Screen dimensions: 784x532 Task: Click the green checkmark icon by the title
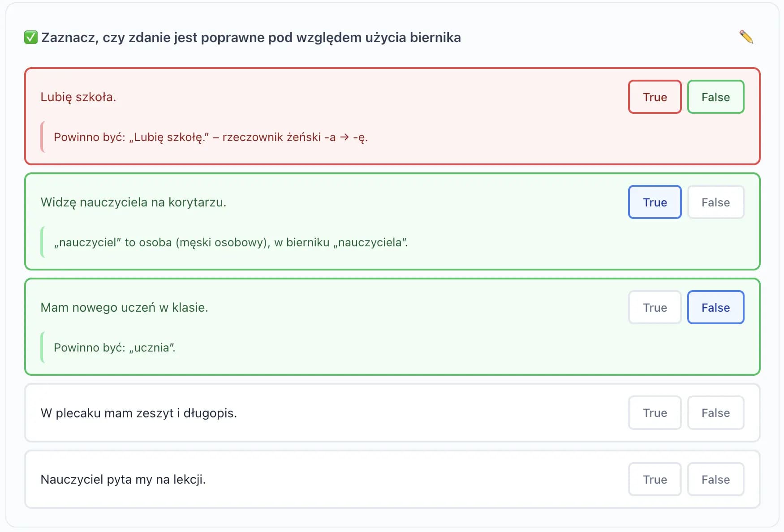[x=31, y=37]
